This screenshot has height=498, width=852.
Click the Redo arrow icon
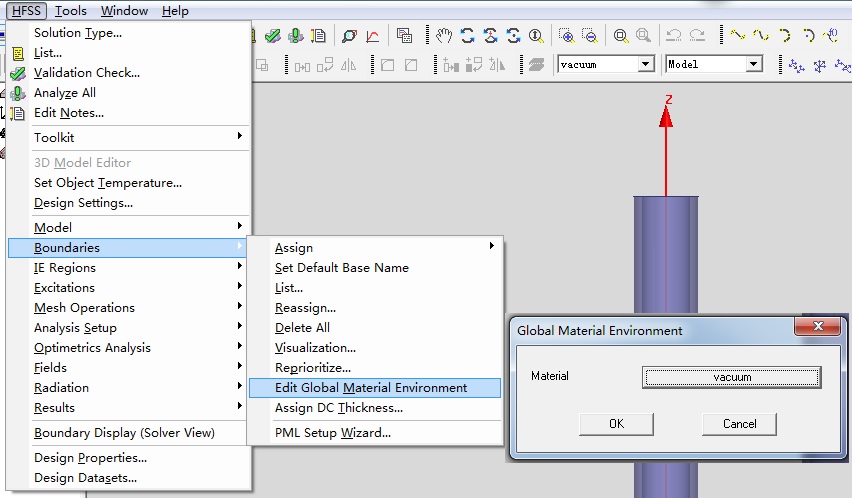[697, 36]
